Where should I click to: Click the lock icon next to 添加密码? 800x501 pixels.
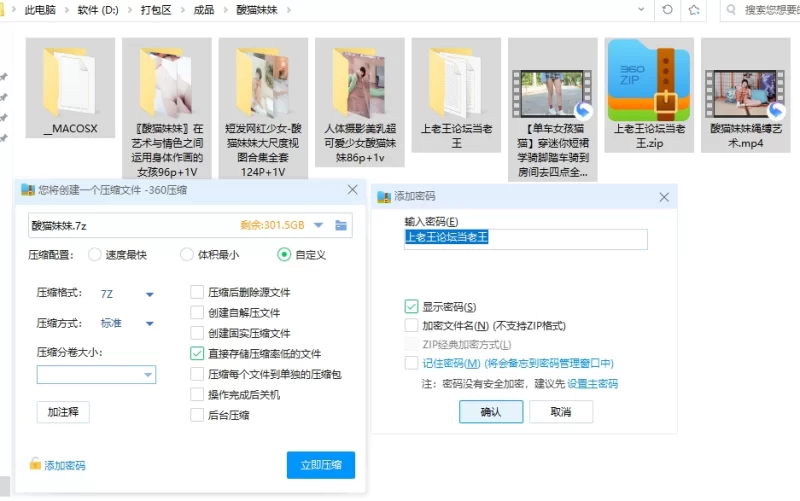(x=35, y=464)
